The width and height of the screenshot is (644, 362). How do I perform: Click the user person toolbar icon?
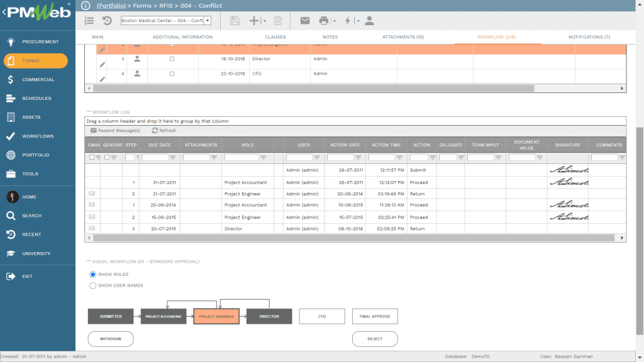(x=369, y=21)
